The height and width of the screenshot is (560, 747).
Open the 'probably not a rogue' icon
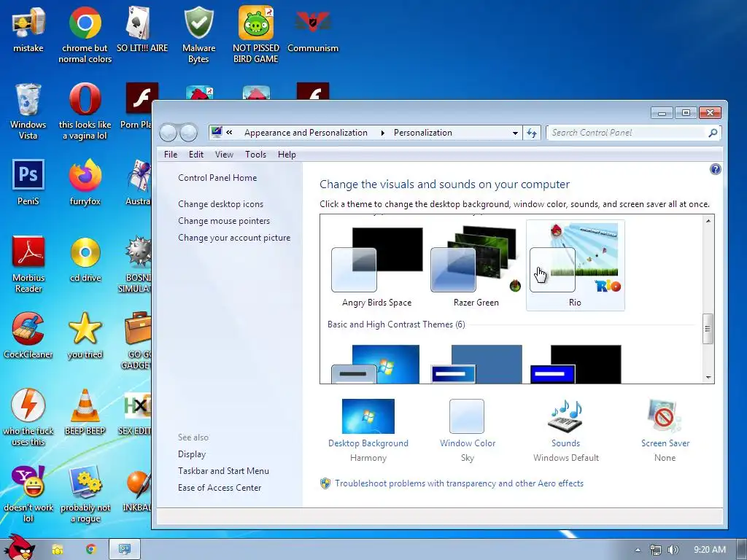click(85, 494)
